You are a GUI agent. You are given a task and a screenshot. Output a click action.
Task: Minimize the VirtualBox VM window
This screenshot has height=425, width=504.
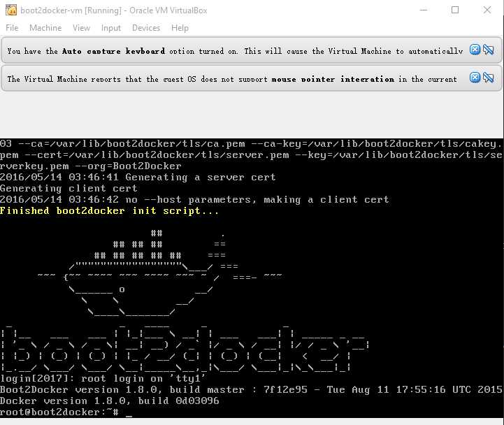click(x=424, y=10)
